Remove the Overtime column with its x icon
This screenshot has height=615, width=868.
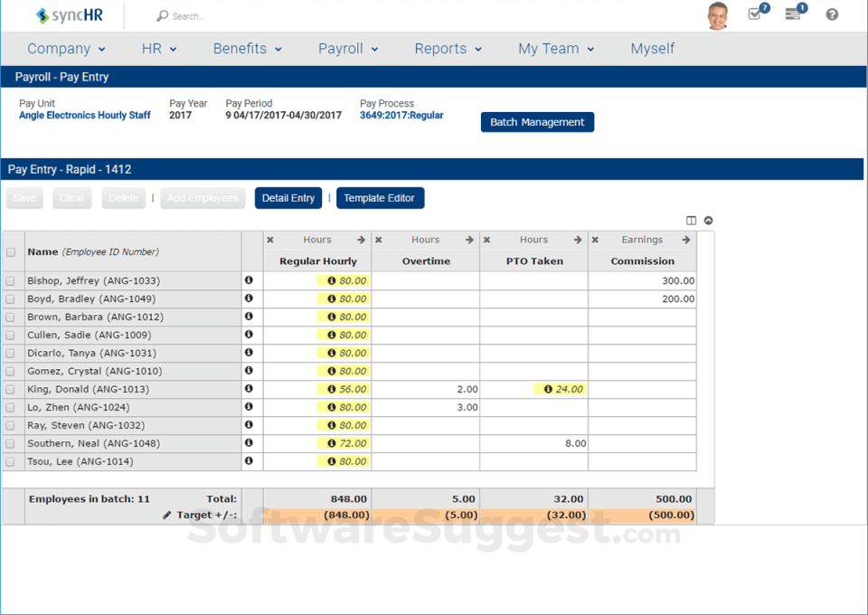(379, 240)
